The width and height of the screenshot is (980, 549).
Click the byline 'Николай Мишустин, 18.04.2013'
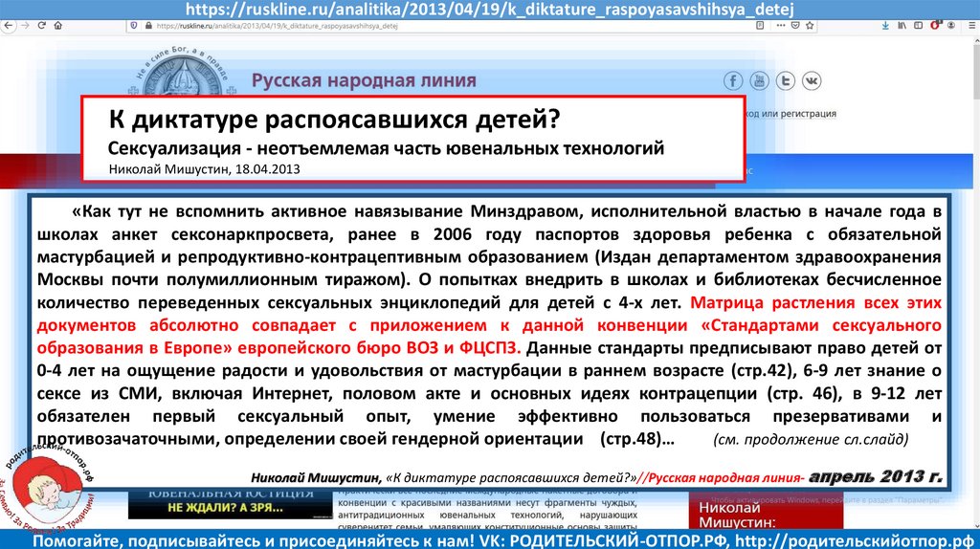205,169
